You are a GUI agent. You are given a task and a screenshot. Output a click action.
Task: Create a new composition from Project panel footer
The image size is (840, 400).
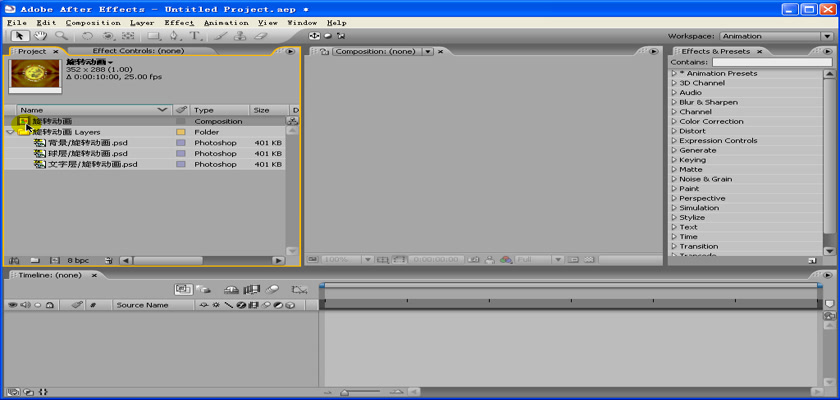tap(54, 260)
